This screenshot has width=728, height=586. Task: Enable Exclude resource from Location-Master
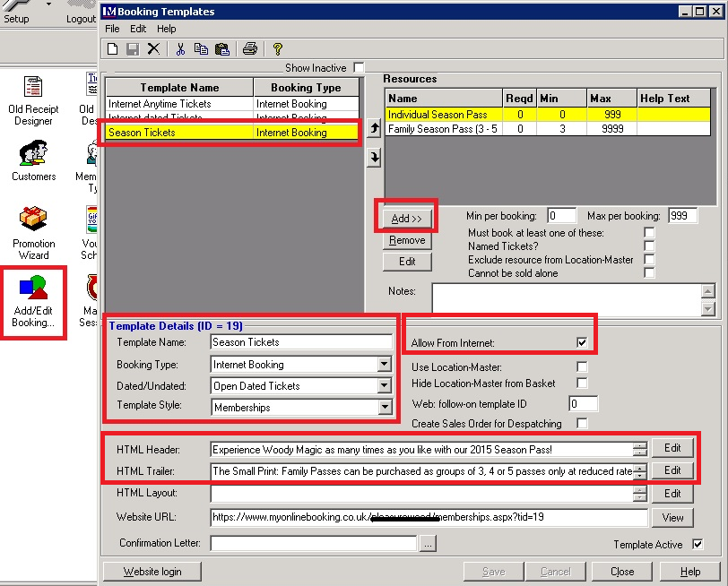click(649, 259)
